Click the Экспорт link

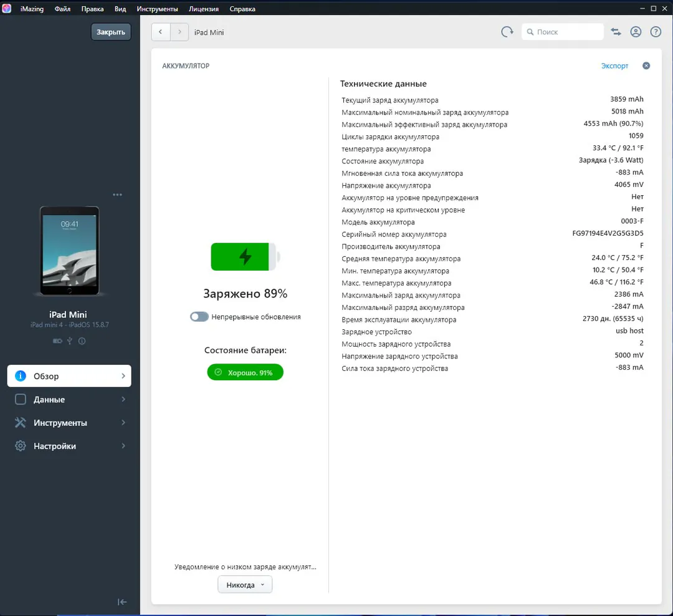pos(614,65)
